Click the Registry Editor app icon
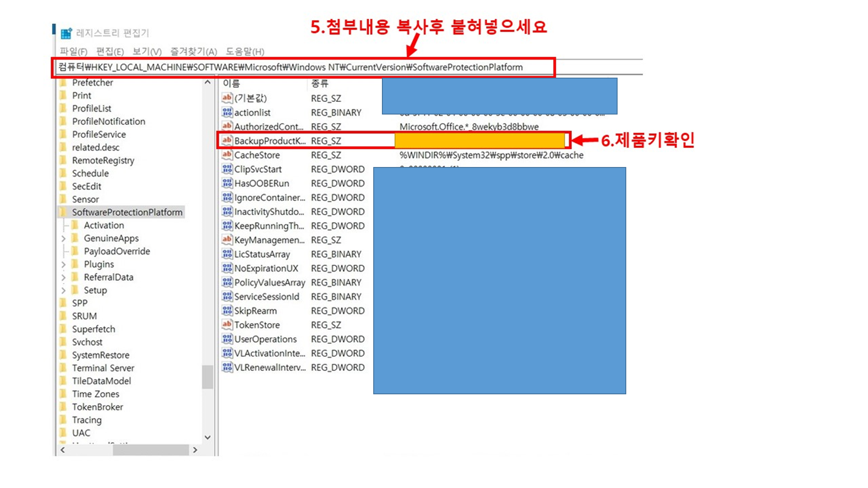 click(x=66, y=33)
